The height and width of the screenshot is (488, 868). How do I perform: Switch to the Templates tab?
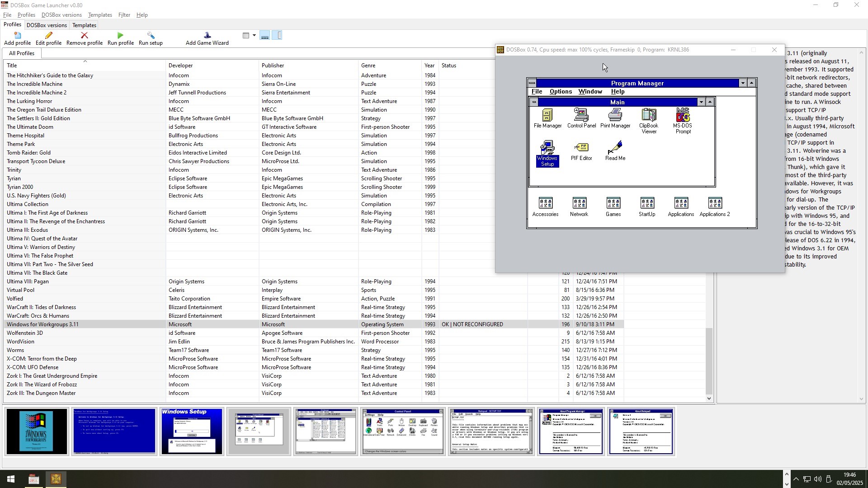(84, 25)
